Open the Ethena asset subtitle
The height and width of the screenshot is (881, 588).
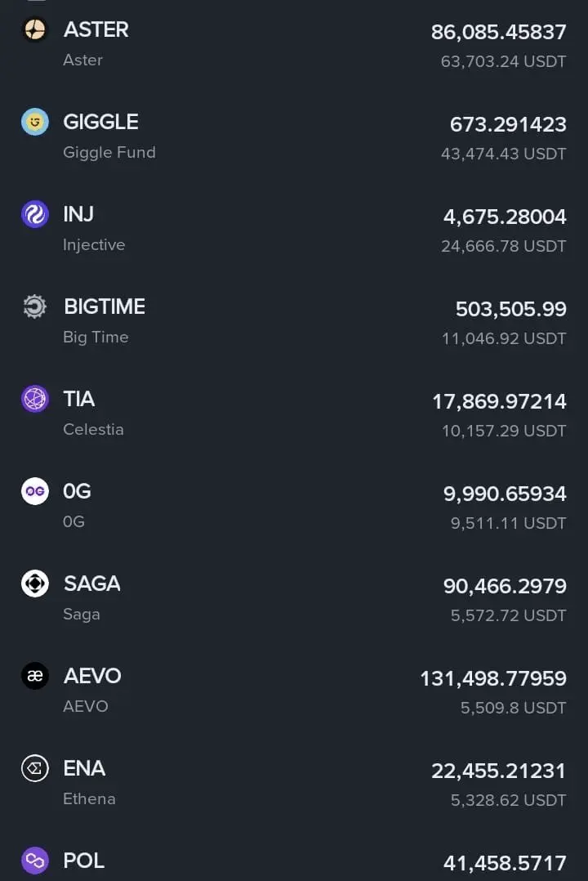(x=89, y=799)
